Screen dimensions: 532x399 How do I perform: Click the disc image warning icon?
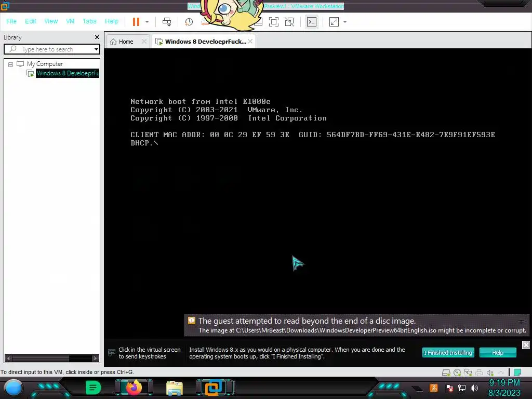[192, 321]
